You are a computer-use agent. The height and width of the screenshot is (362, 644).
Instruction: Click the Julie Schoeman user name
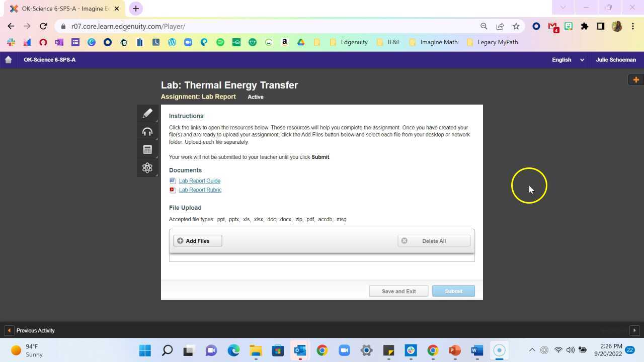616,60
